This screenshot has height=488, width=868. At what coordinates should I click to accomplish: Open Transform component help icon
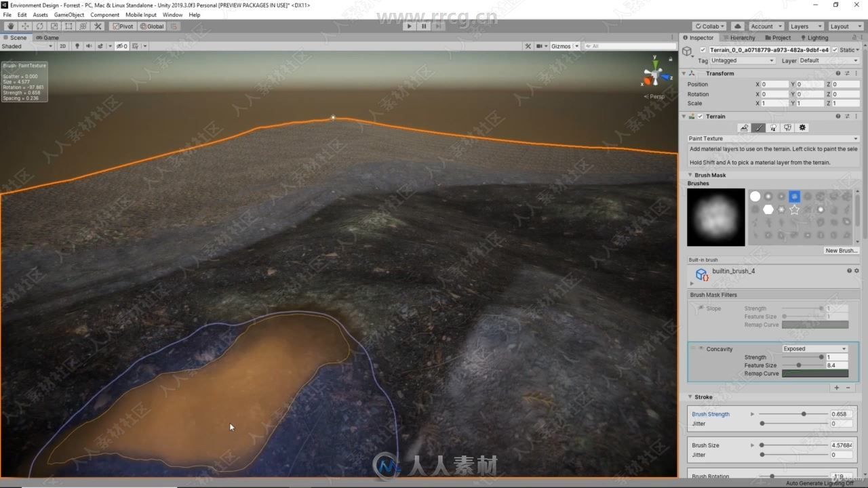click(837, 73)
